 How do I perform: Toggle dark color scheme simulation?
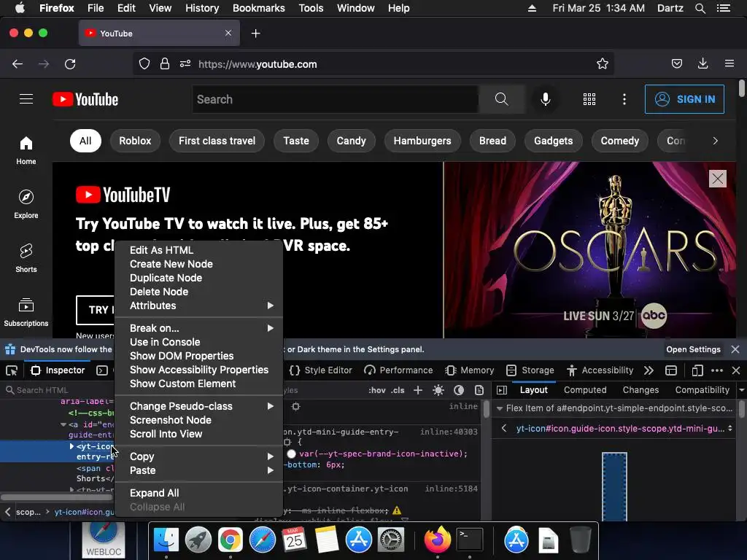(459, 391)
